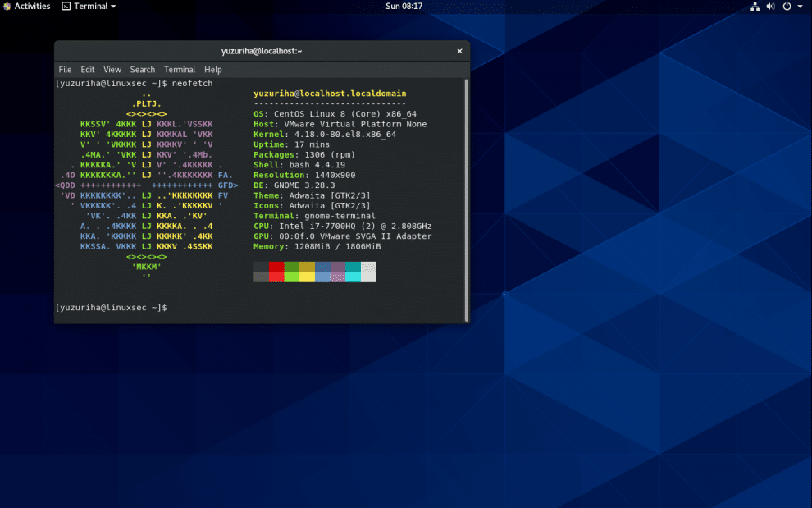Open the Search menu
Image resolution: width=812 pixels, height=508 pixels.
click(x=142, y=70)
